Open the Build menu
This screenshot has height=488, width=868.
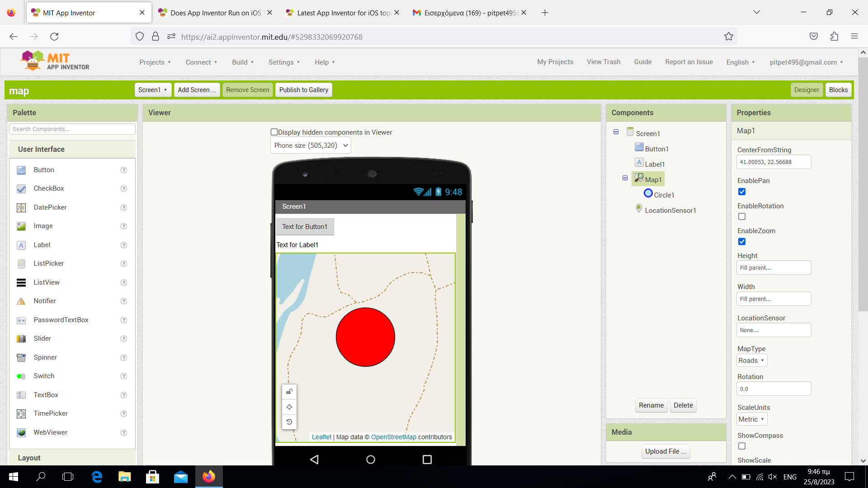tap(242, 62)
